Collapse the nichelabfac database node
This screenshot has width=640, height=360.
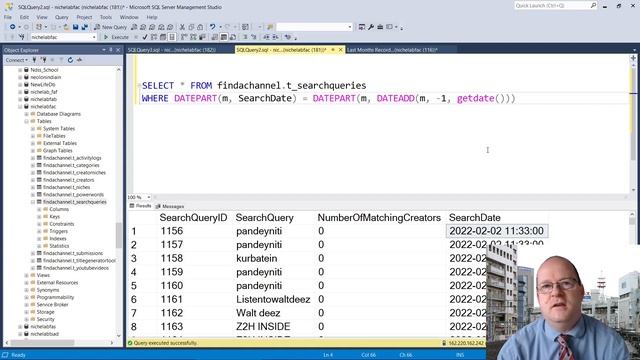point(20,107)
